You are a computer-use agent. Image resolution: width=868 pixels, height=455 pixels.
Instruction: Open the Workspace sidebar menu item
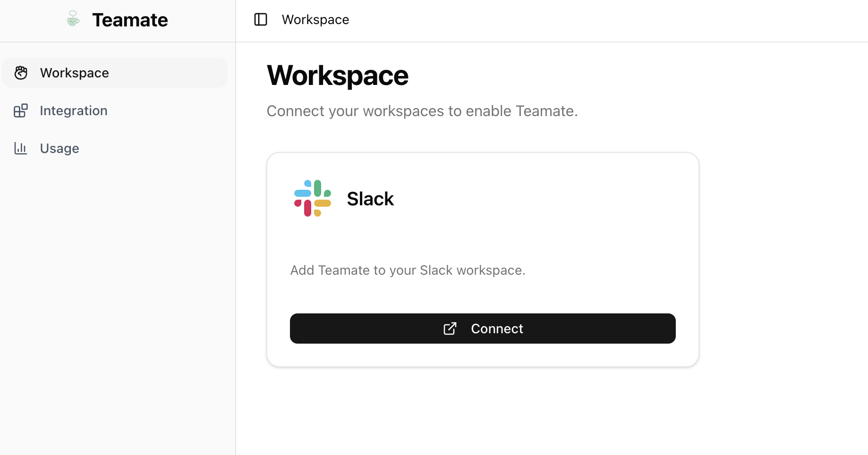click(115, 73)
